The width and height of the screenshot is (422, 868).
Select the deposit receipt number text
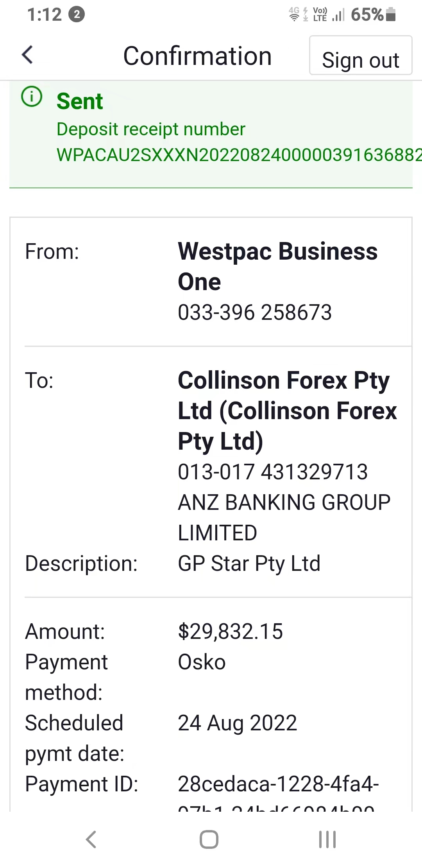[239, 155]
